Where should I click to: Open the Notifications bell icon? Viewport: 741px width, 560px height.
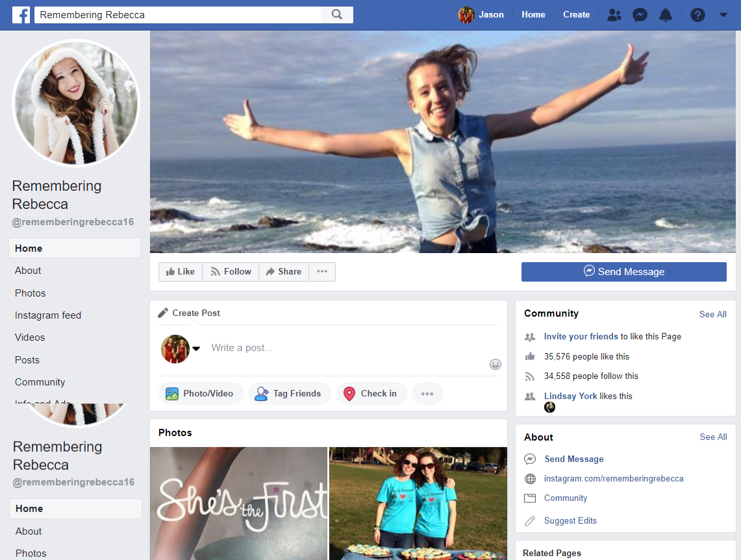coord(666,15)
